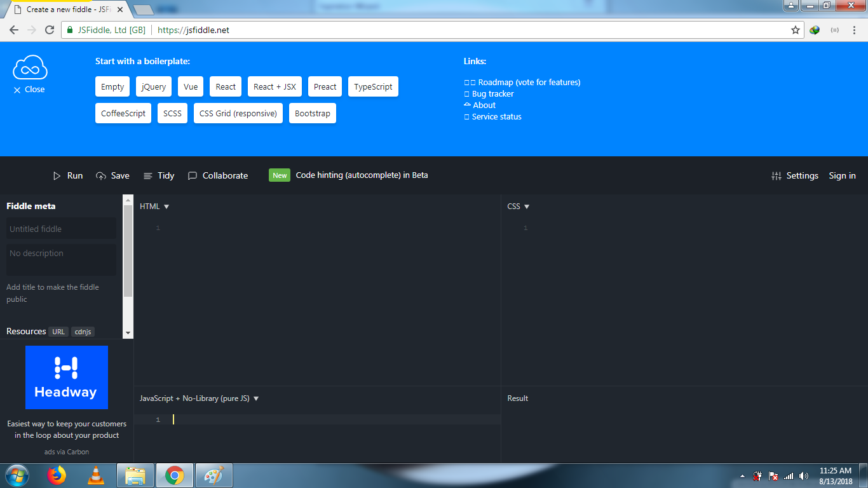Open JSFiddle Settings
868x488 pixels.
795,175
